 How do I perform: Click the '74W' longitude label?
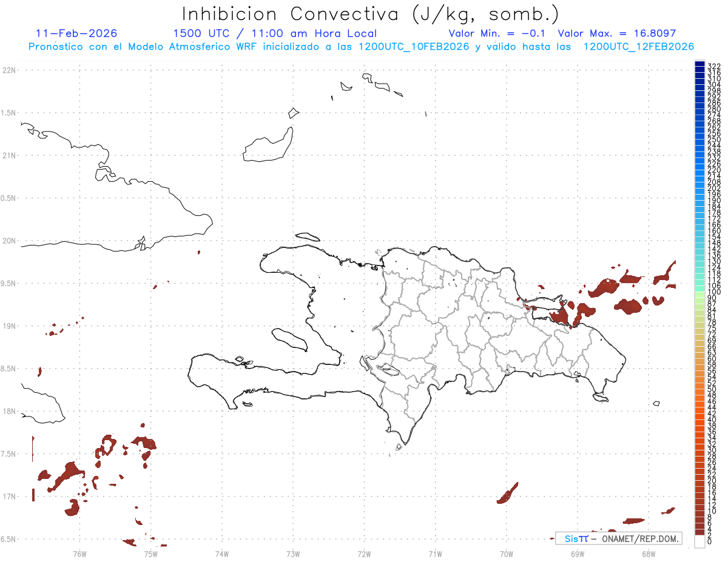(x=221, y=553)
